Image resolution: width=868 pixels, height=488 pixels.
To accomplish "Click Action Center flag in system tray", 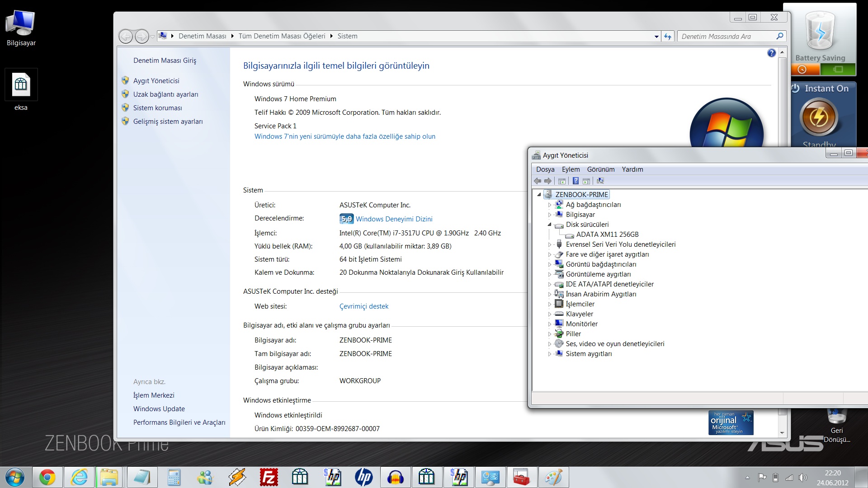I will click(762, 478).
